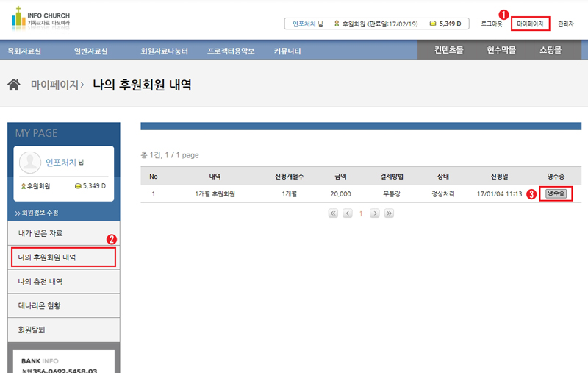Open the 커뮤니티 menu item

(287, 51)
